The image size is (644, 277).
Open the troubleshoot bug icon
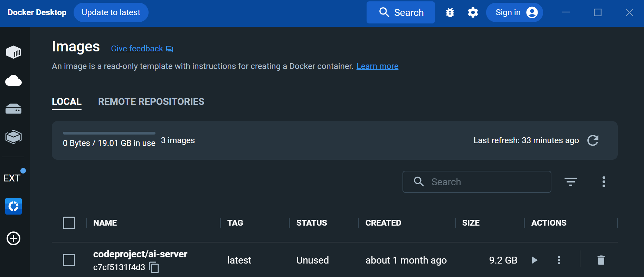[450, 12]
